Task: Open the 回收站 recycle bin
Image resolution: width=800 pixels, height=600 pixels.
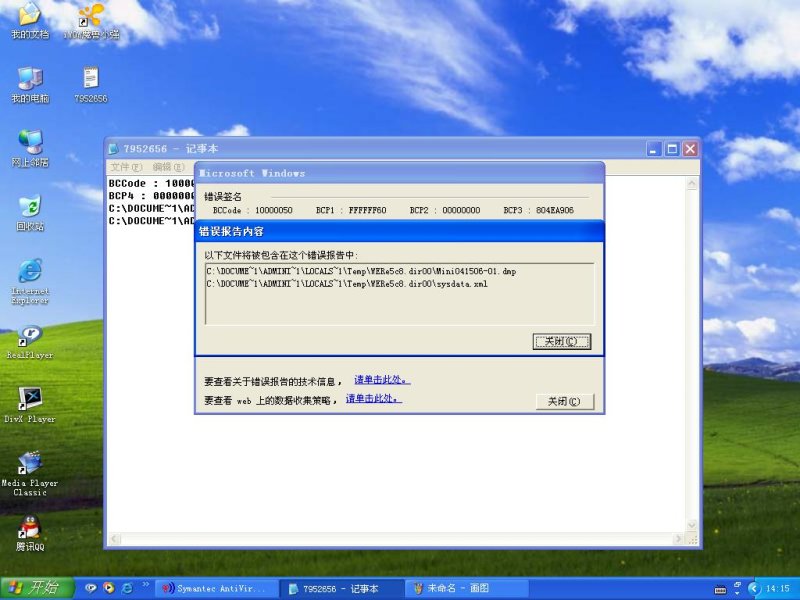Action: pos(29,208)
